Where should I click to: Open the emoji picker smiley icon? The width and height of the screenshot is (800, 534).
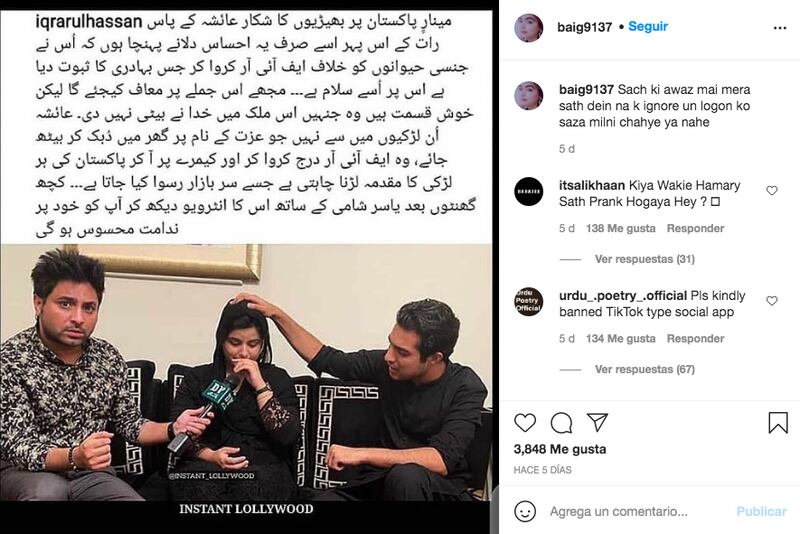point(525,511)
